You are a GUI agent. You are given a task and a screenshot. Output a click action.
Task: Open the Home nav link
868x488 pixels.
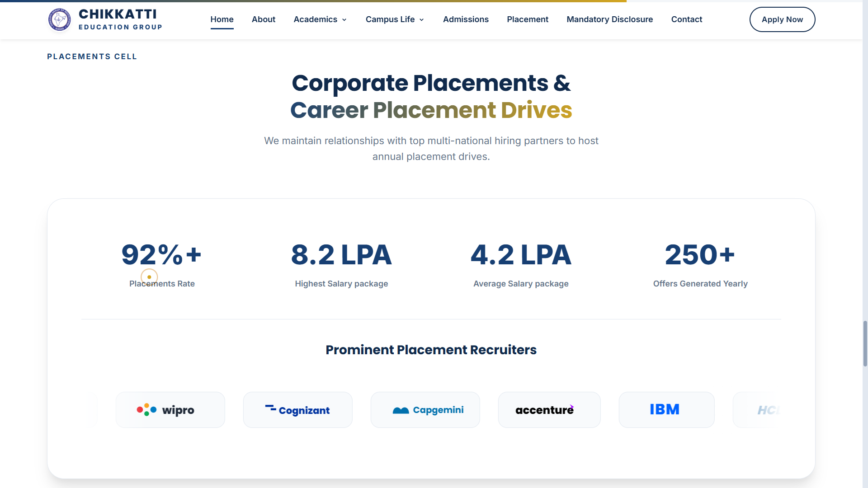pos(222,19)
